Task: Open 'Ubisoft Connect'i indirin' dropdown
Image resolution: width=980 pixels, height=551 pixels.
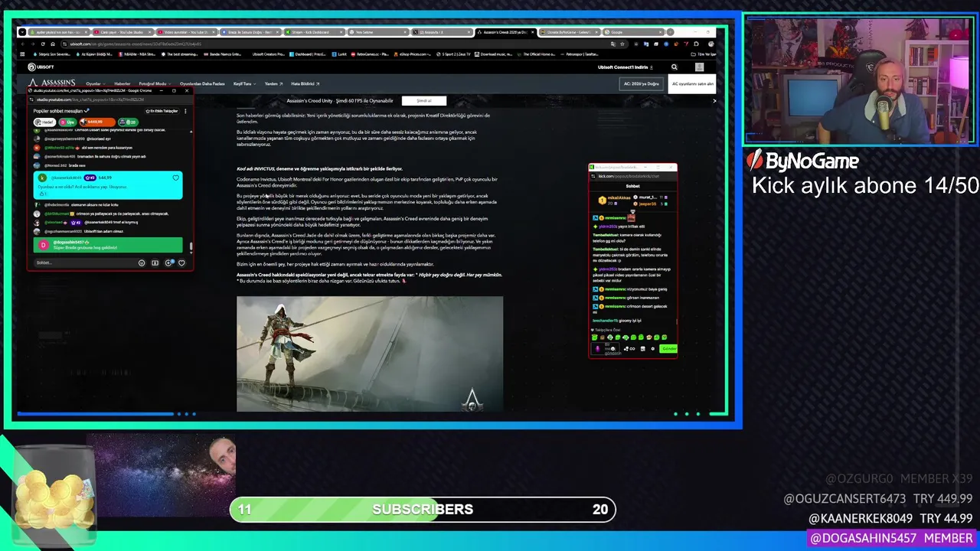Action: point(626,67)
